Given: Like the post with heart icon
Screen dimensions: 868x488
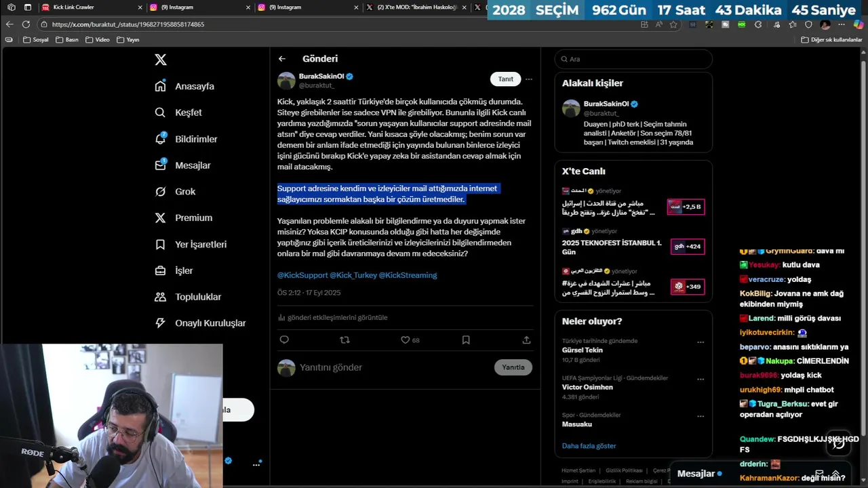Looking at the screenshot, I should pos(406,340).
